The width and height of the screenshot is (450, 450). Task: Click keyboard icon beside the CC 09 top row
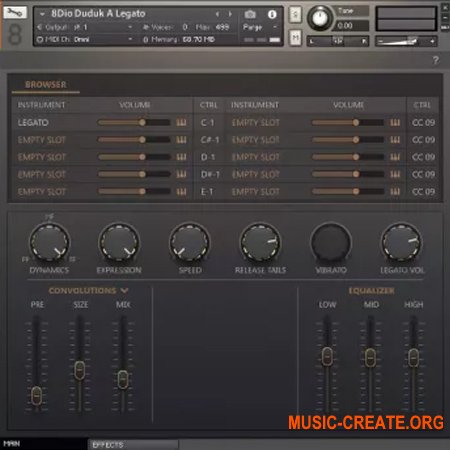click(395, 123)
